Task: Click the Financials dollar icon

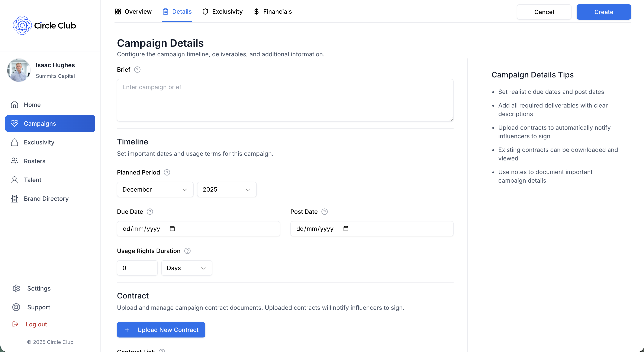Action: pyautogui.click(x=257, y=12)
